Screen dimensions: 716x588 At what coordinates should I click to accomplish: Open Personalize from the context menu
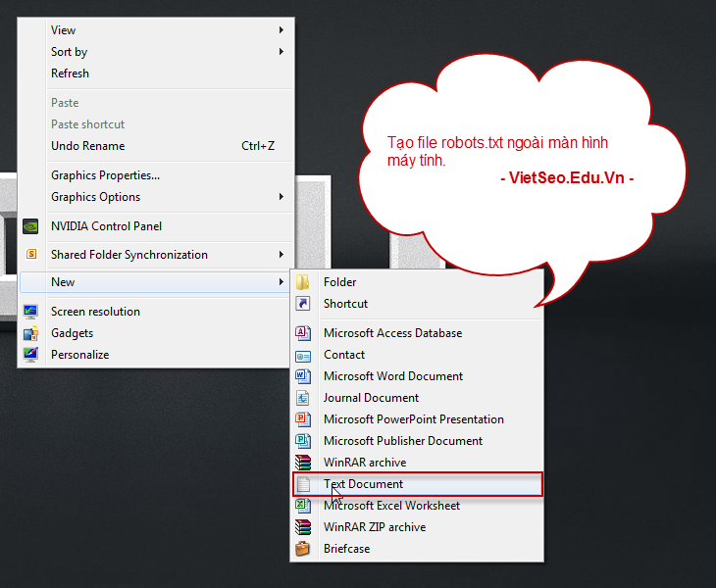[x=79, y=355]
